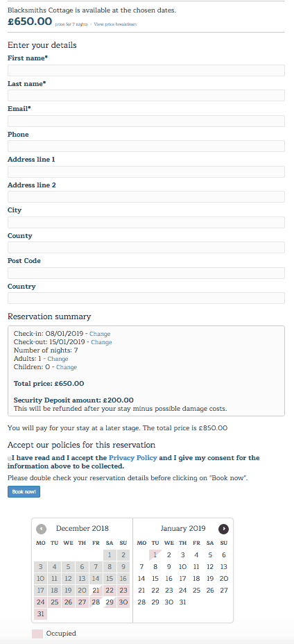
Task: Click the Occupied legend color swatch
Action: click(37, 634)
